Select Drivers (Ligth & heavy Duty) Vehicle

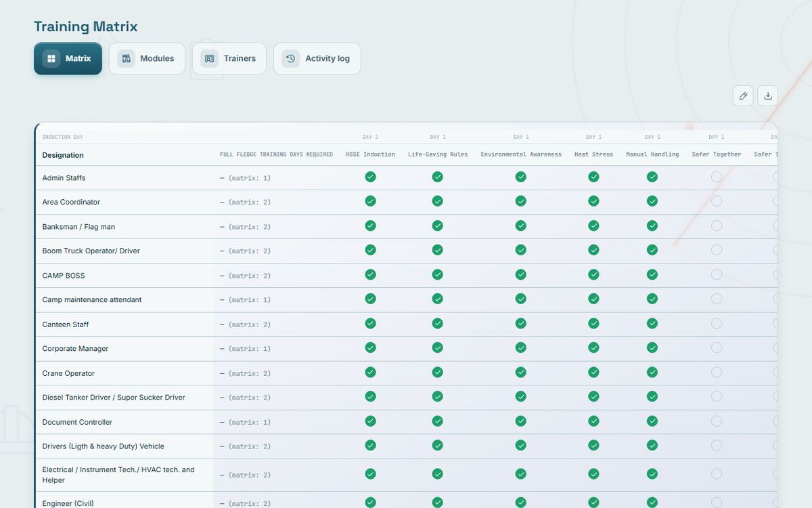(x=103, y=446)
